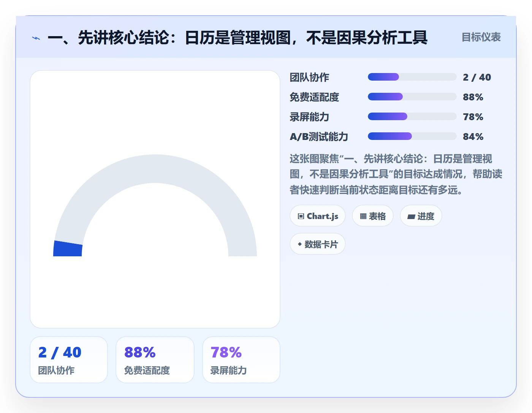
Task: Click the gray arc of the gauge chart
Action: point(155,169)
